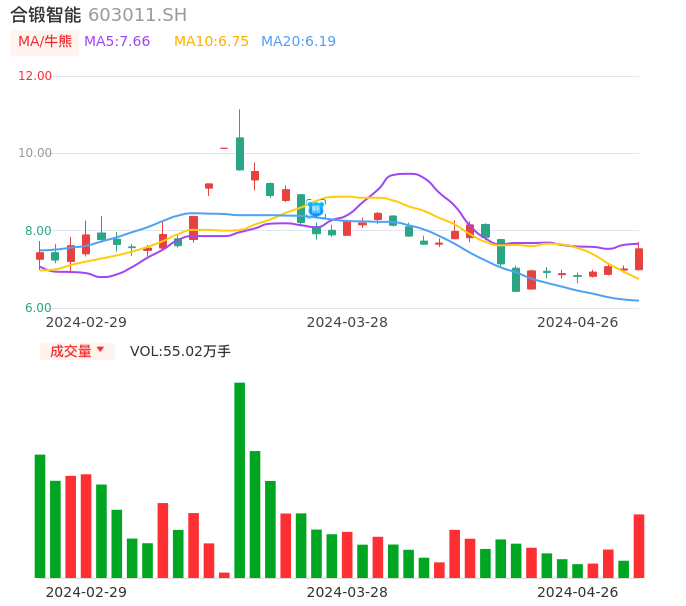Click the last red candlestick on the right
Screen dimensions: 686x606
(x=639, y=259)
